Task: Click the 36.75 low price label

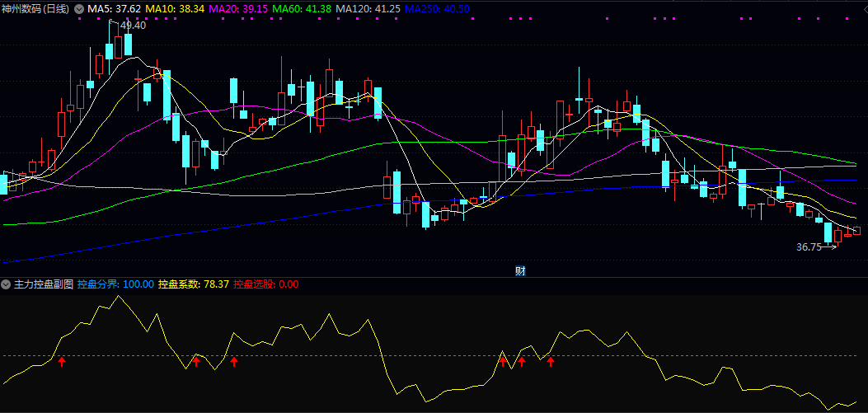Action: point(809,247)
